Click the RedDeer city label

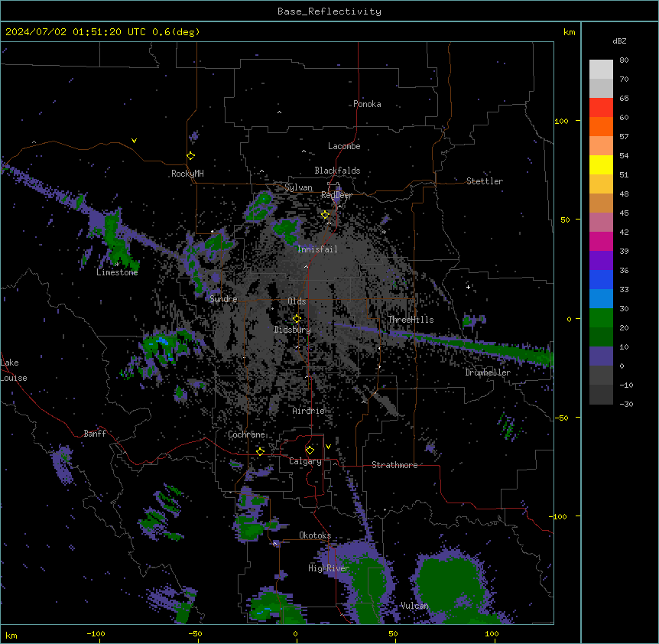(336, 195)
